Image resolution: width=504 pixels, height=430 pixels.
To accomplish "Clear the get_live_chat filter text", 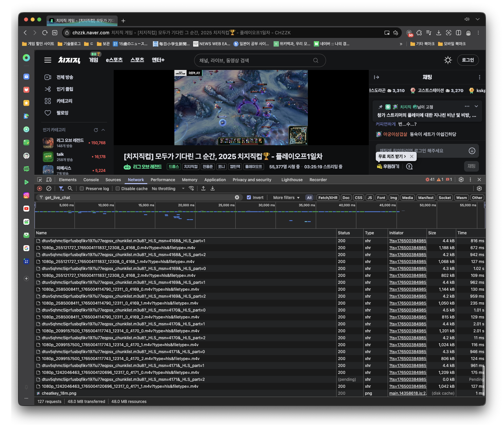I will (x=237, y=197).
